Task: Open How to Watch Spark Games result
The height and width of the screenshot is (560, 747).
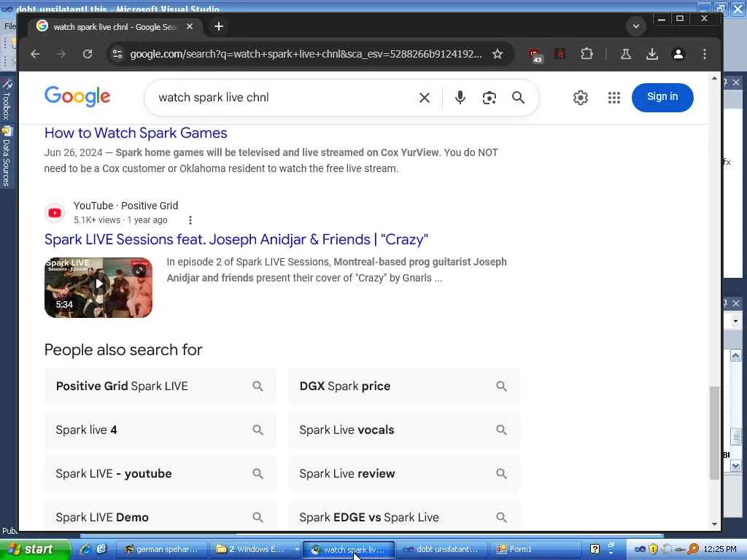Action: coord(136,133)
